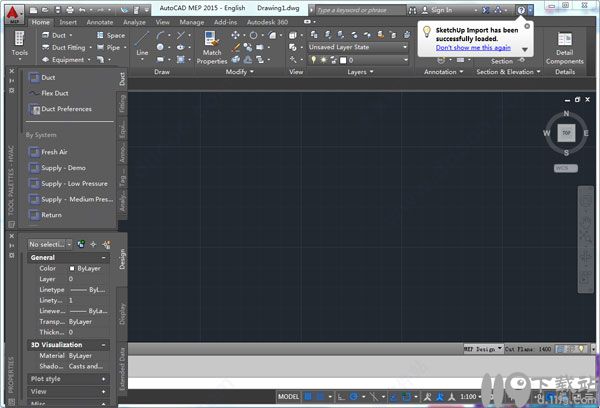
Task: Expand the Annotation panel dropdown
Action: point(443,72)
